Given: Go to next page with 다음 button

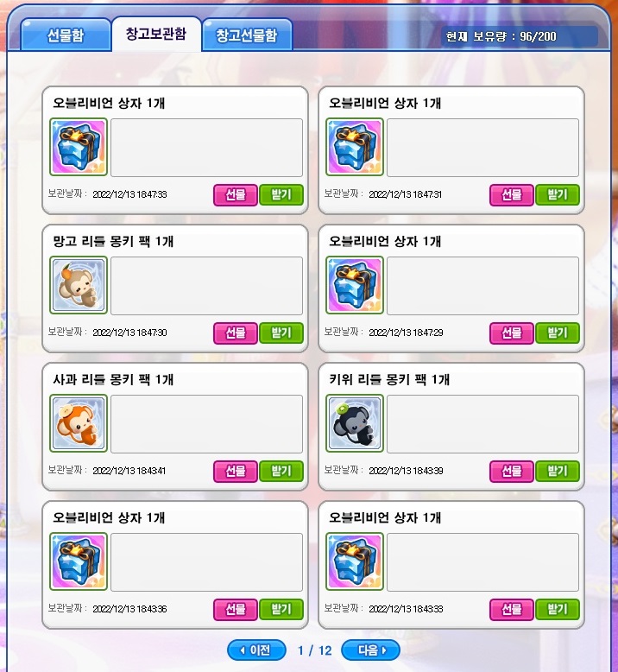Looking at the screenshot, I should (370, 650).
